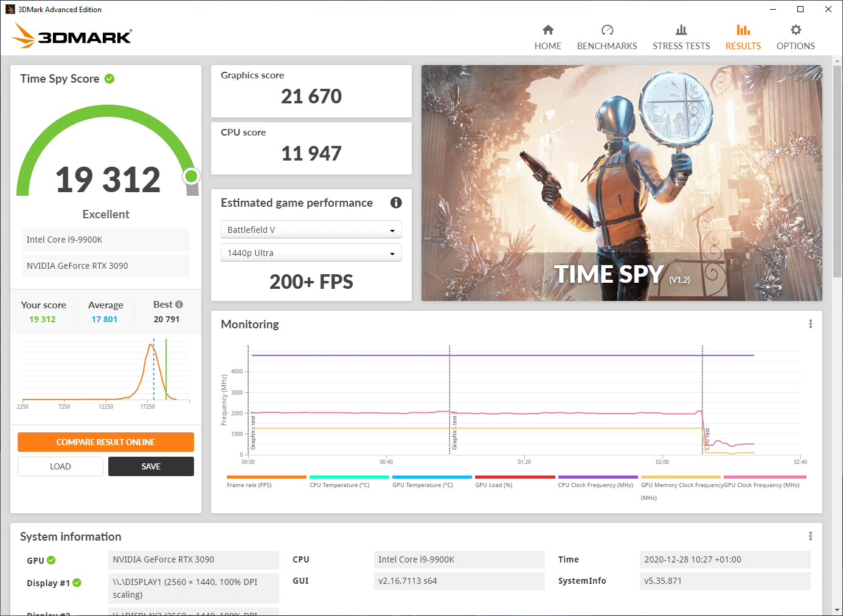The height and width of the screenshot is (616, 843).
Task: Toggle GPU Memory Clock Frequency legend swatch
Action: 681,477
